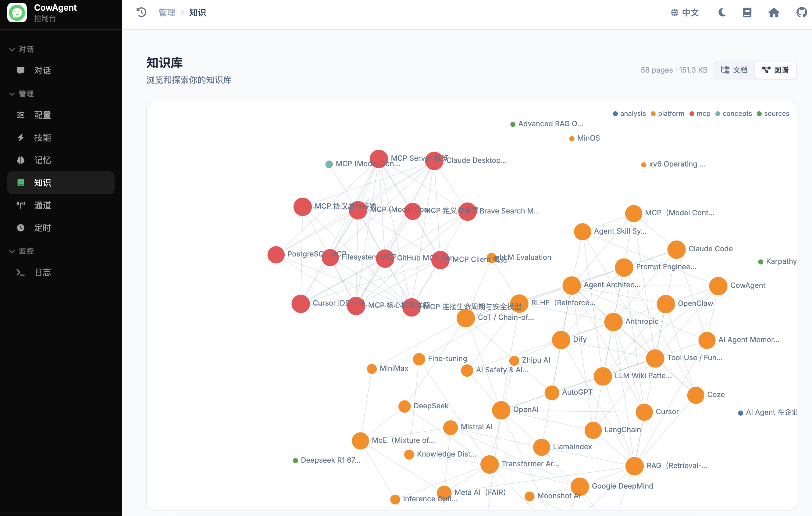Click the 管理 breadcrumb link
The image size is (812, 516).
click(167, 13)
